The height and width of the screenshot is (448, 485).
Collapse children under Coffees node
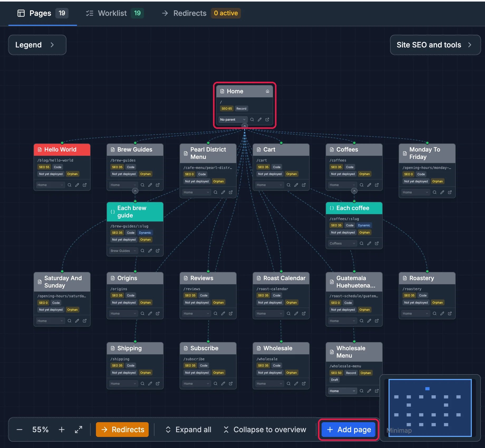coord(354,191)
